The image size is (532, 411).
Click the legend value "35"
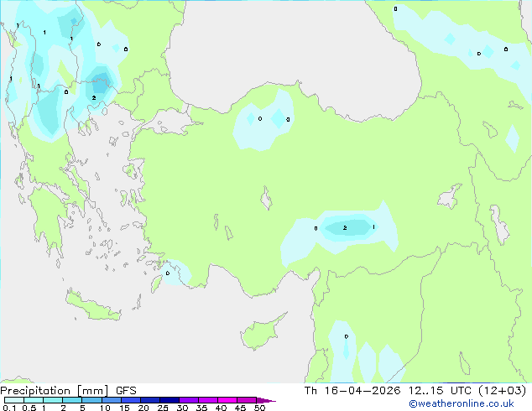pos(201,408)
